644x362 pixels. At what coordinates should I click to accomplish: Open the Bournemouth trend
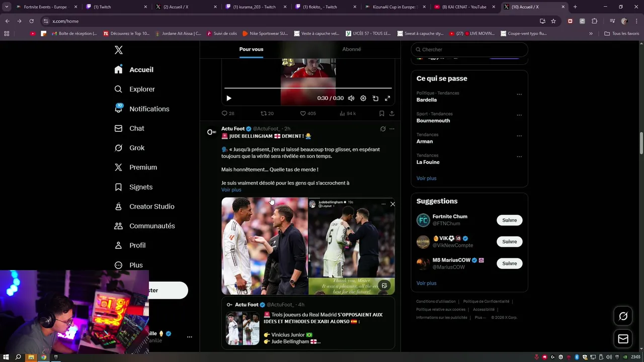click(x=433, y=121)
